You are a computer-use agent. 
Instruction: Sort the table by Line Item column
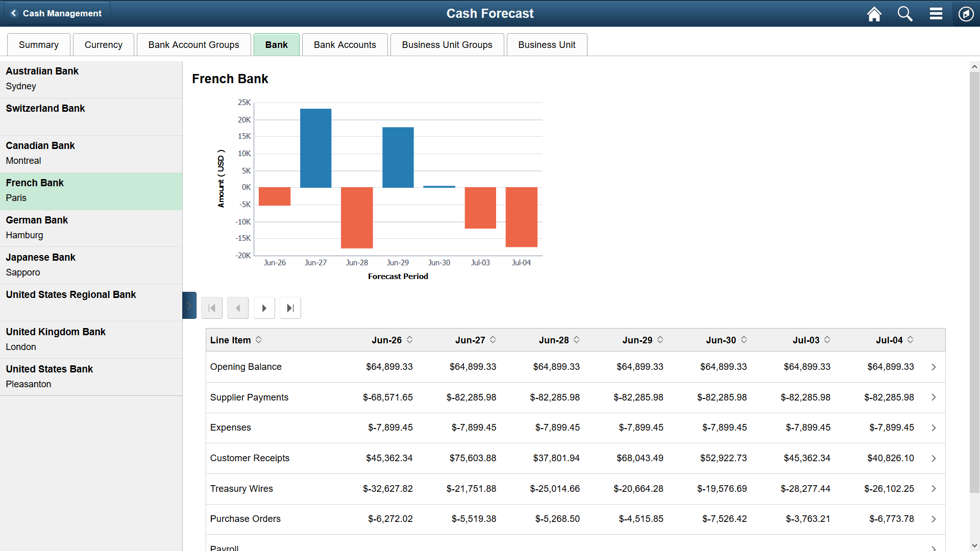click(259, 340)
